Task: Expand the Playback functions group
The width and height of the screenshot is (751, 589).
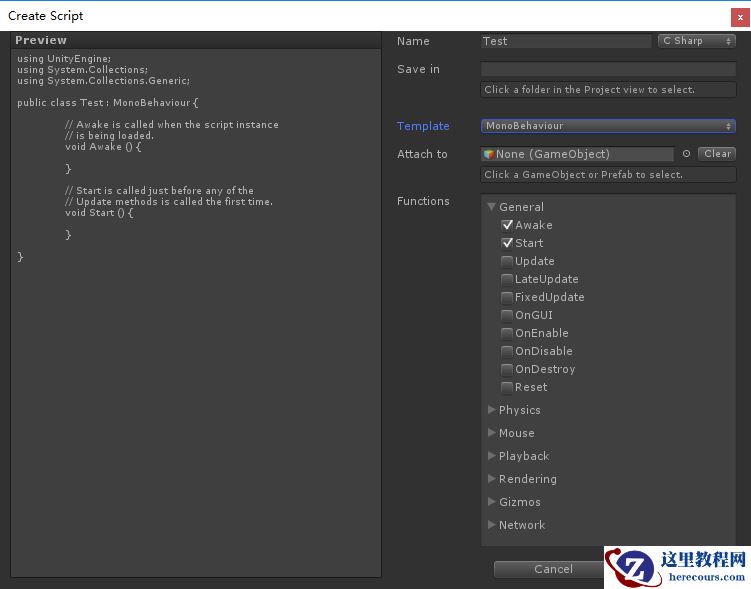Action: click(491, 456)
